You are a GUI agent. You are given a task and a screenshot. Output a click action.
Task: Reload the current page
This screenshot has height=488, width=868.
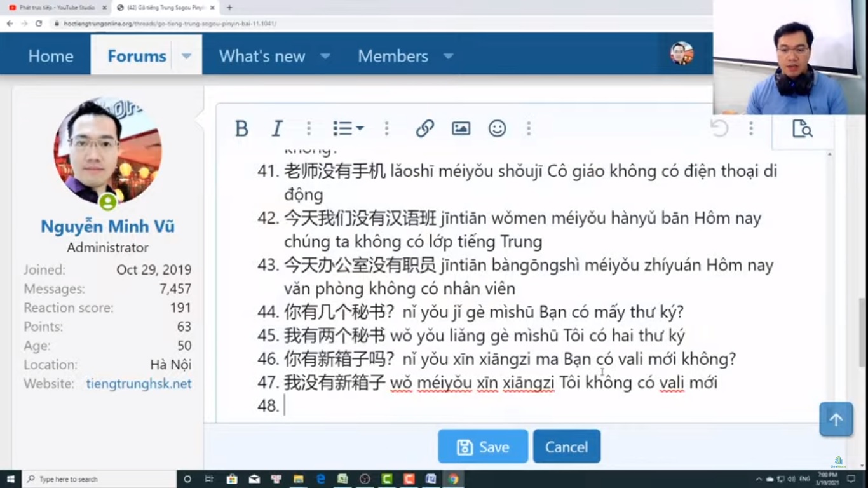click(39, 24)
